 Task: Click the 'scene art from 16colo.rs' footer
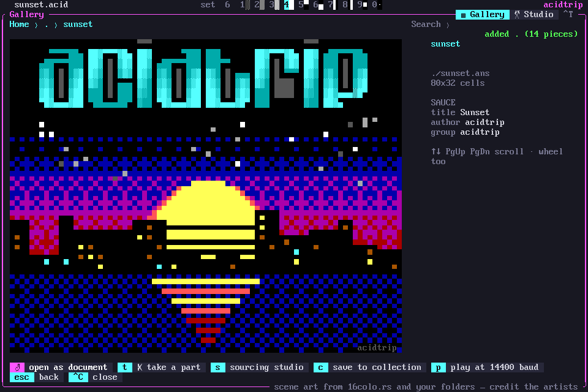[x=426, y=386]
